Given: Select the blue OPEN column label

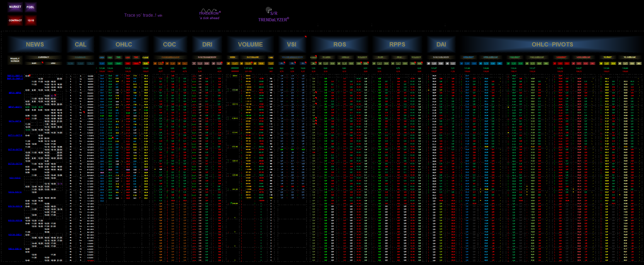Looking at the screenshot, I should (102, 57).
